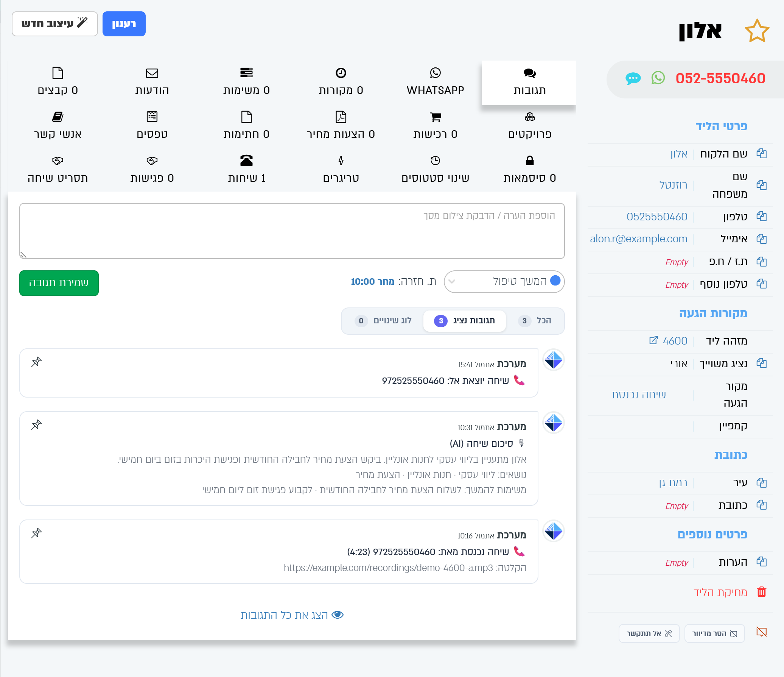784x677 pixels.
Task: Select the הכל filter tab
Action: (x=534, y=321)
